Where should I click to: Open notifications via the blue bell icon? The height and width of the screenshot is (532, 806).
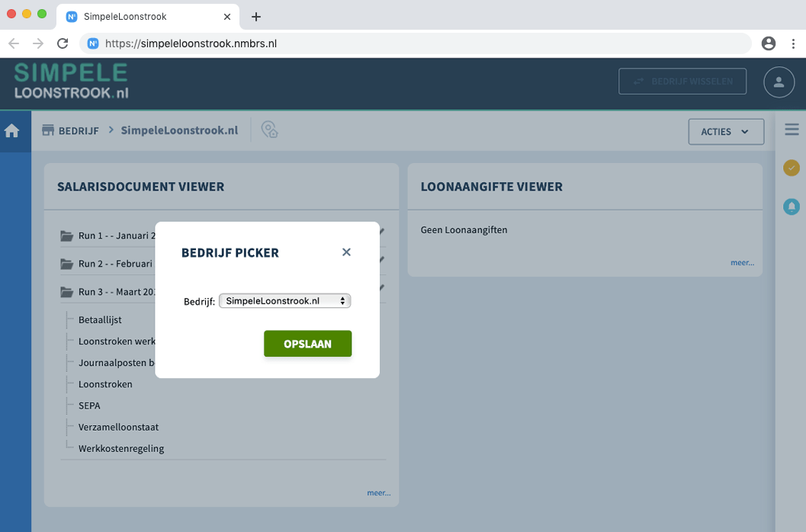coord(791,206)
